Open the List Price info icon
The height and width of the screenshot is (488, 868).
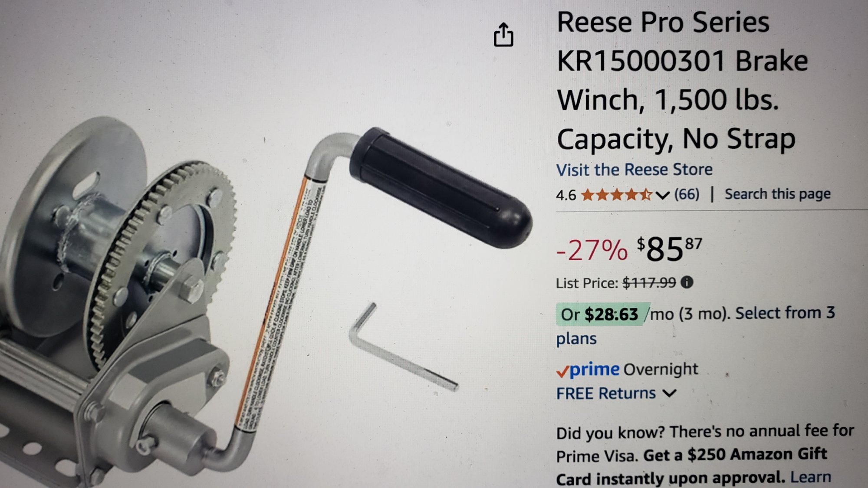coord(687,282)
